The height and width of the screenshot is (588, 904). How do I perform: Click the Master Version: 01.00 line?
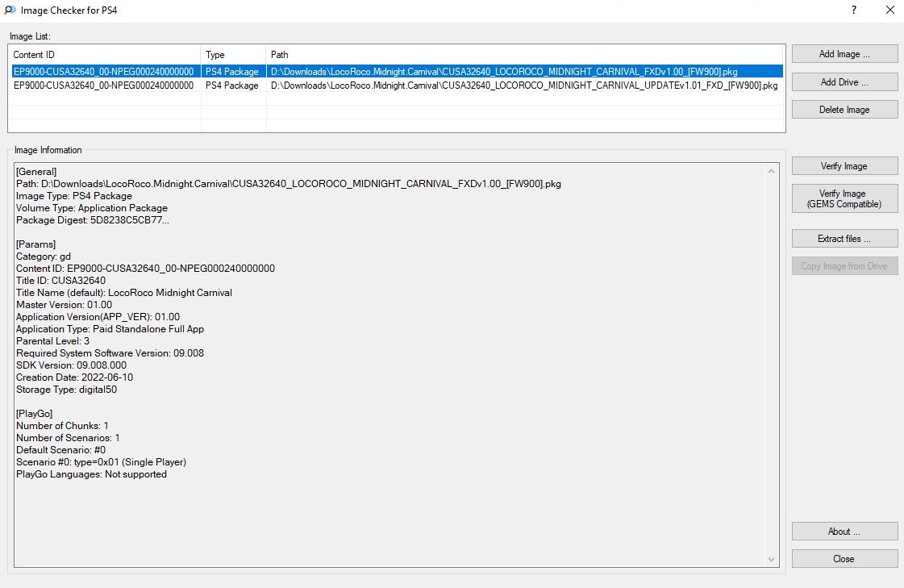tap(64, 305)
